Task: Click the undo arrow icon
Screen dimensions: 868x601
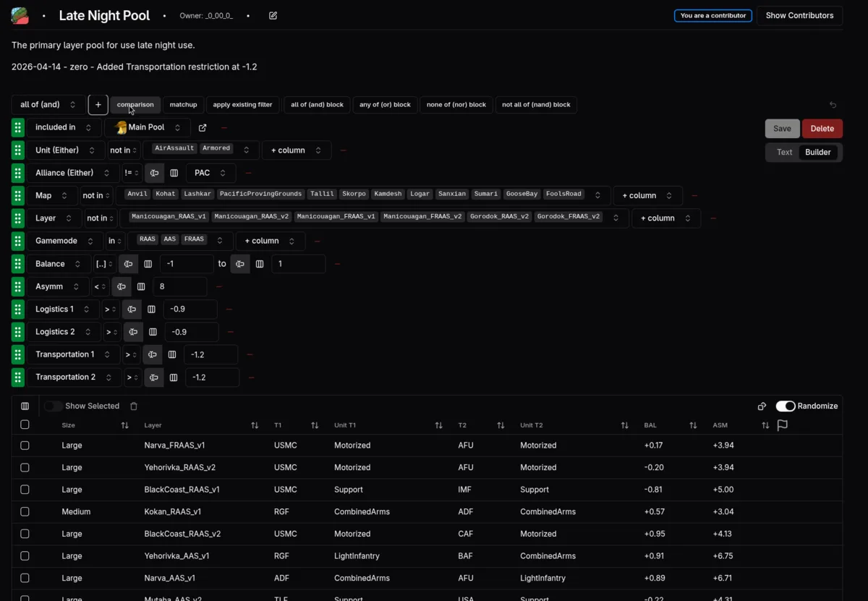Action: [833, 105]
